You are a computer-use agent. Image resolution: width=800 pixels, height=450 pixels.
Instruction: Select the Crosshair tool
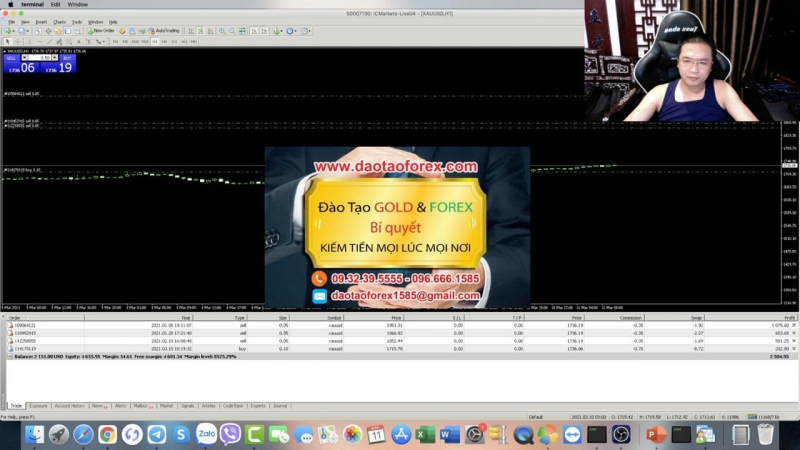(17, 41)
